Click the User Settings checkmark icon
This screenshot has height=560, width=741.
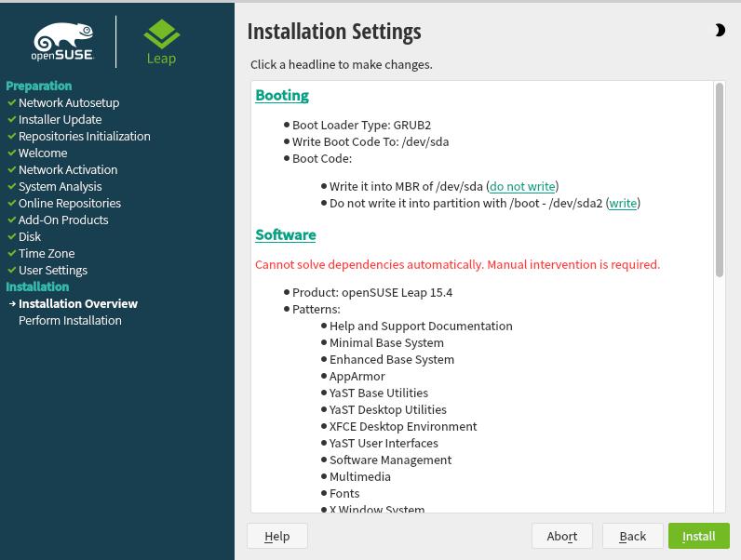pos(12,270)
